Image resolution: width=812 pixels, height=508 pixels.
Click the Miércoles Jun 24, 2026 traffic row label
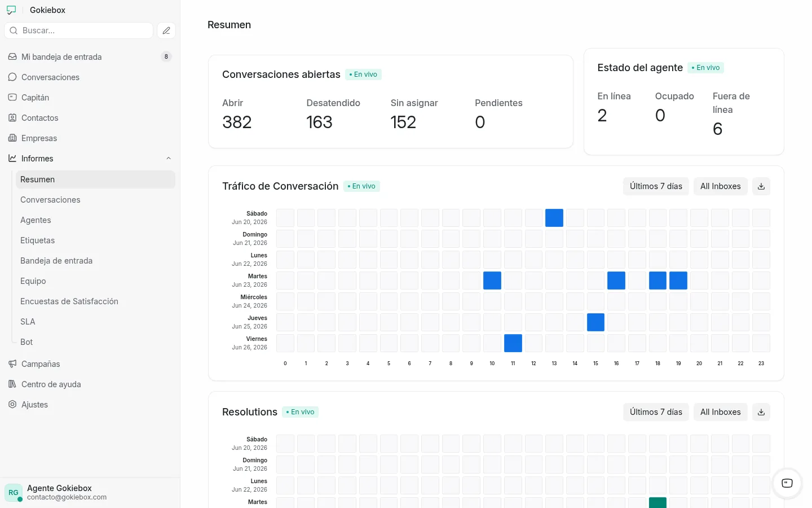(250, 301)
